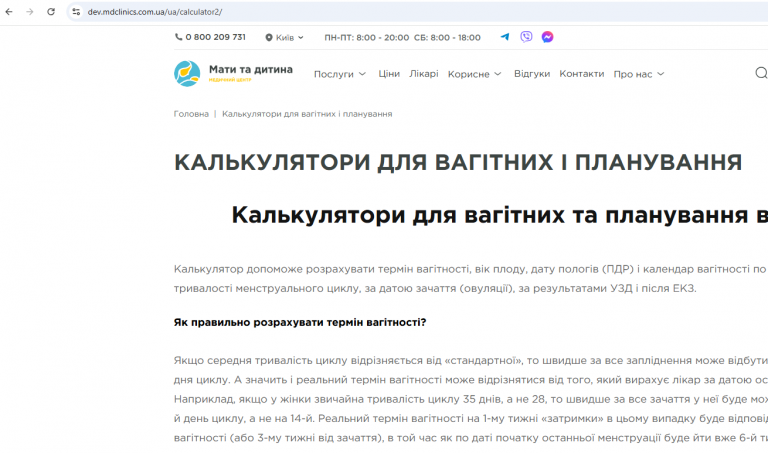Open the Лікарі menu item
This screenshot has width=768, height=453.
(424, 74)
